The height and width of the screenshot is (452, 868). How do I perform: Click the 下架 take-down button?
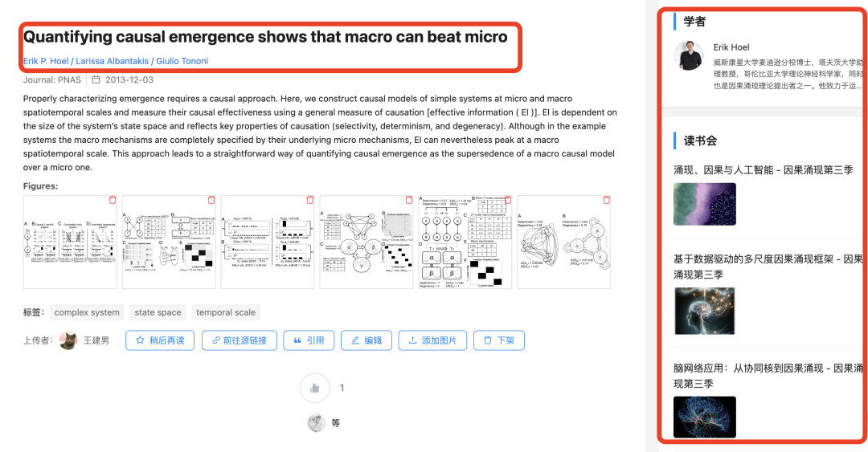(499, 340)
